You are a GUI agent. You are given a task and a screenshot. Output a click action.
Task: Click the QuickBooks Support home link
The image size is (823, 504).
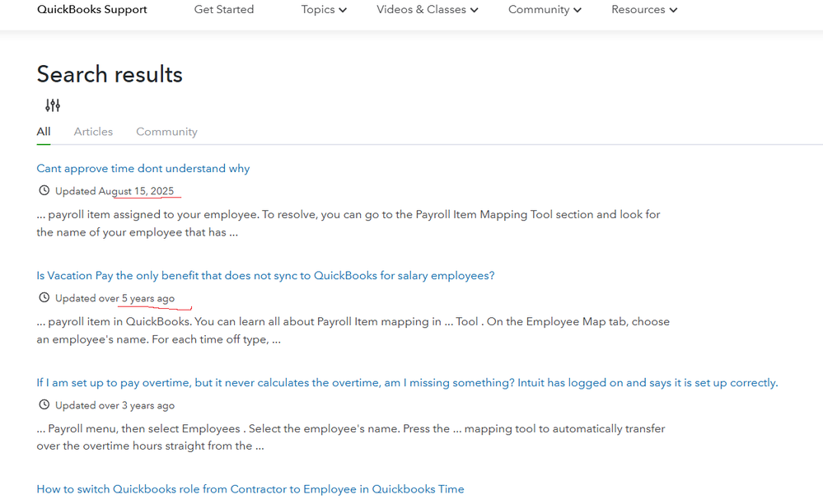pos(92,10)
